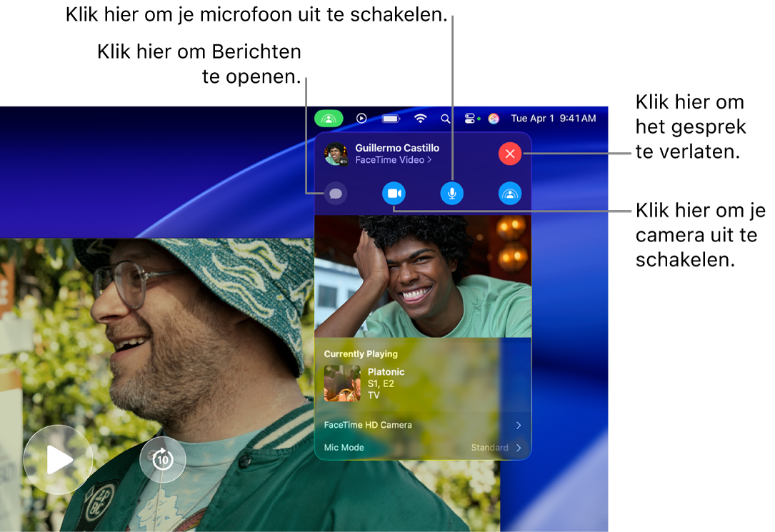This screenshot has width=775, height=532.
Task: Click the date and time in the menu bar
Action: (553, 118)
